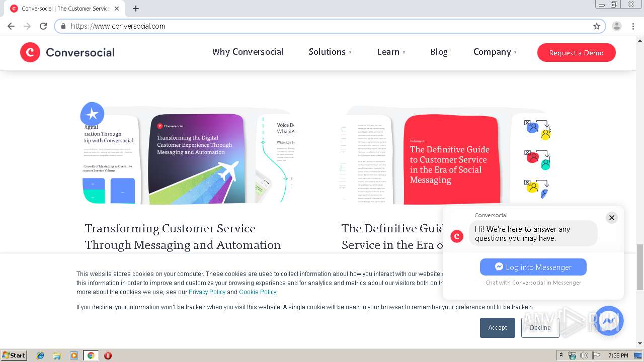Launch Internet Explorer from the taskbar
This screenshot has height=362, width=644.
coord(40,355)
